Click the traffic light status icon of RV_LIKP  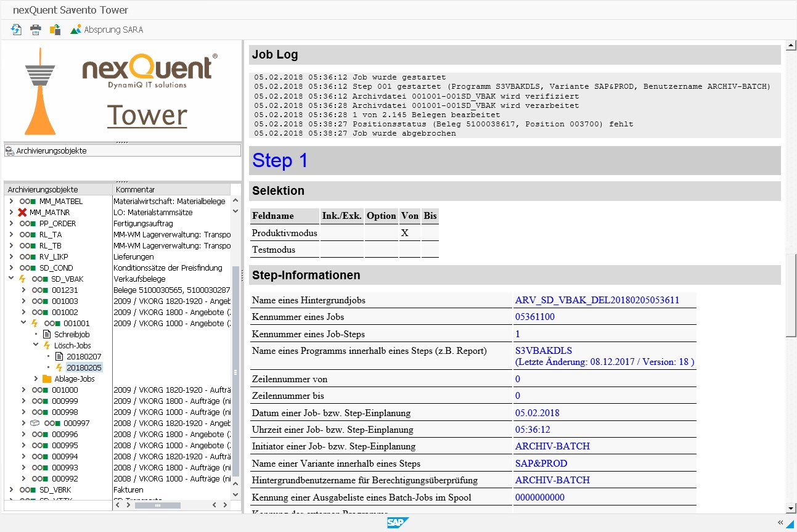click(x=28, y=256)
